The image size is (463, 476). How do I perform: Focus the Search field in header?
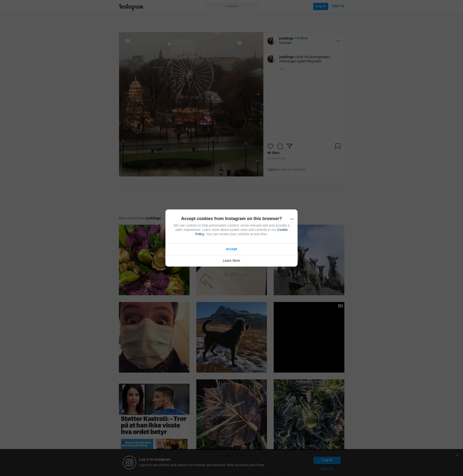[x=231, y=6]
